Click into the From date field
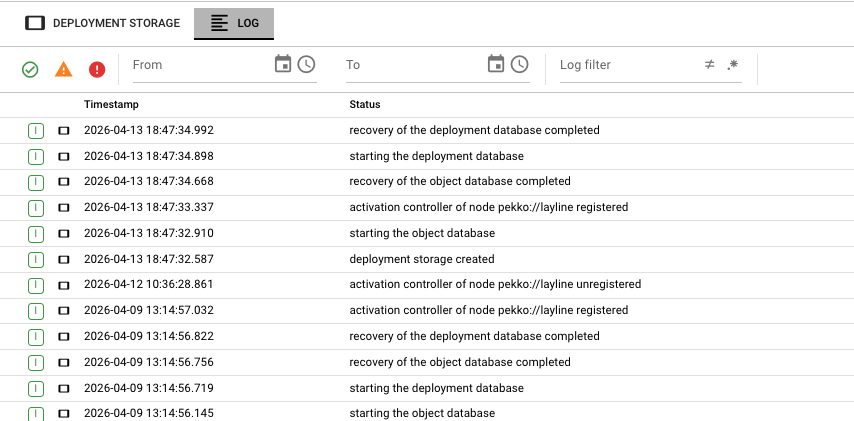854x421 pixels. point(200,65)
